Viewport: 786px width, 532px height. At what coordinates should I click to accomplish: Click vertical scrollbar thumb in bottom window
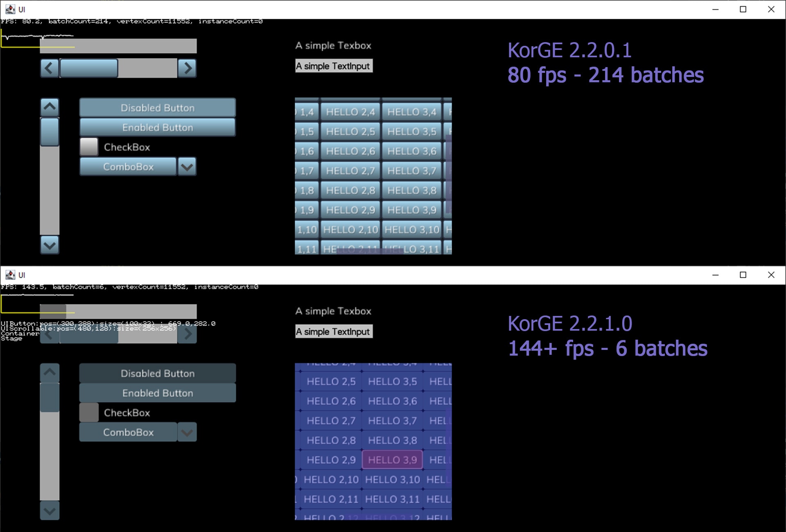tap(50, 397)
